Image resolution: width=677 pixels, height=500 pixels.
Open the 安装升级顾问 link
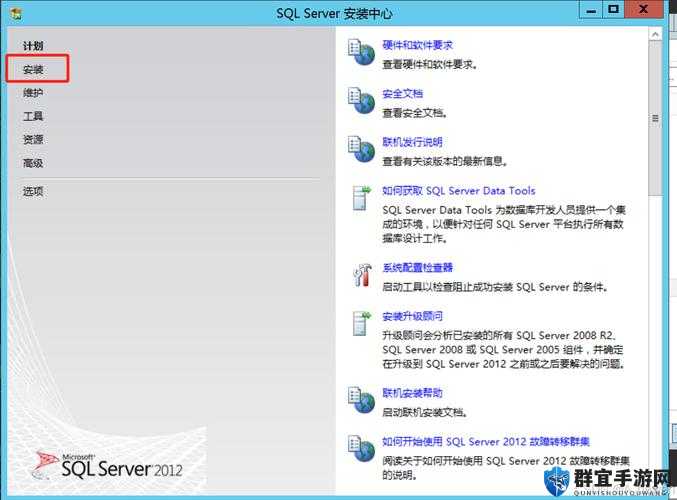pyautogui.click(x=412, y=316)
